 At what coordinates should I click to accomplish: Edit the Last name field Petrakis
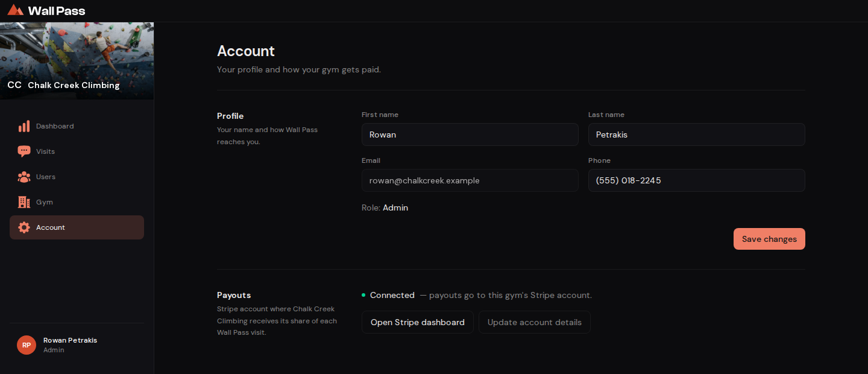point(697,135)
